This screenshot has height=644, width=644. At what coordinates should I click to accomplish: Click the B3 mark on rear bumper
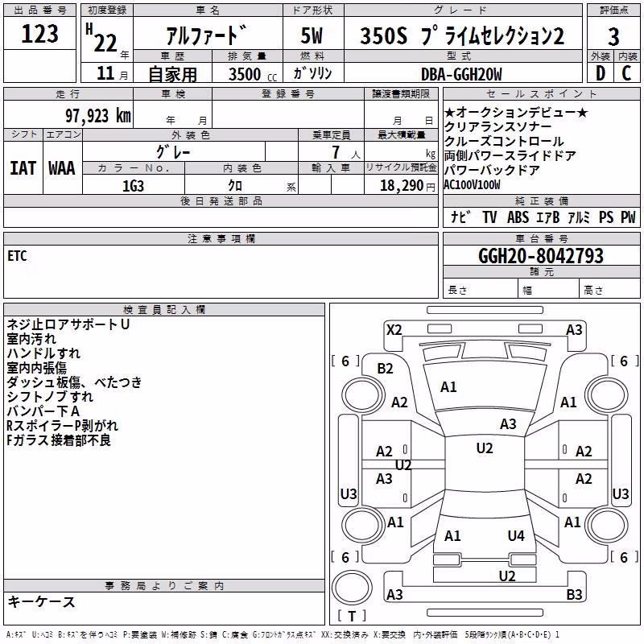(x=574, y=594)
